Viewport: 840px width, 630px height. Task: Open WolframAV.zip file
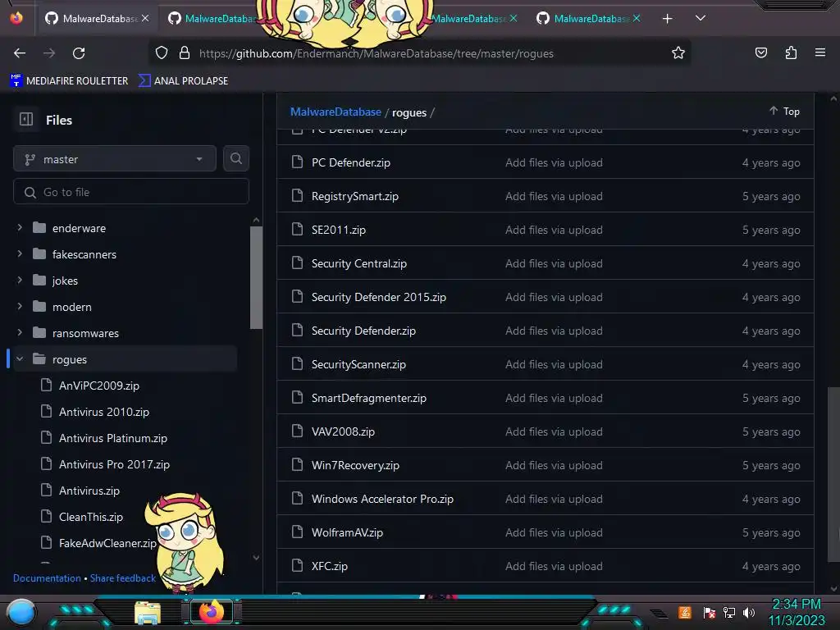347,532
